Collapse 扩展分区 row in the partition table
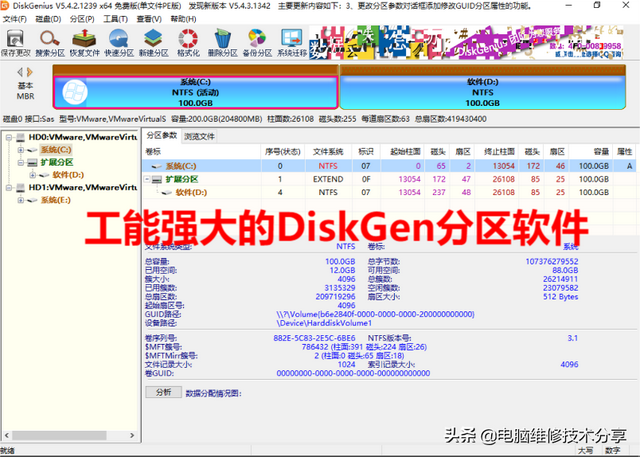The height and width of the screenshot is (457, 640). 147,179
